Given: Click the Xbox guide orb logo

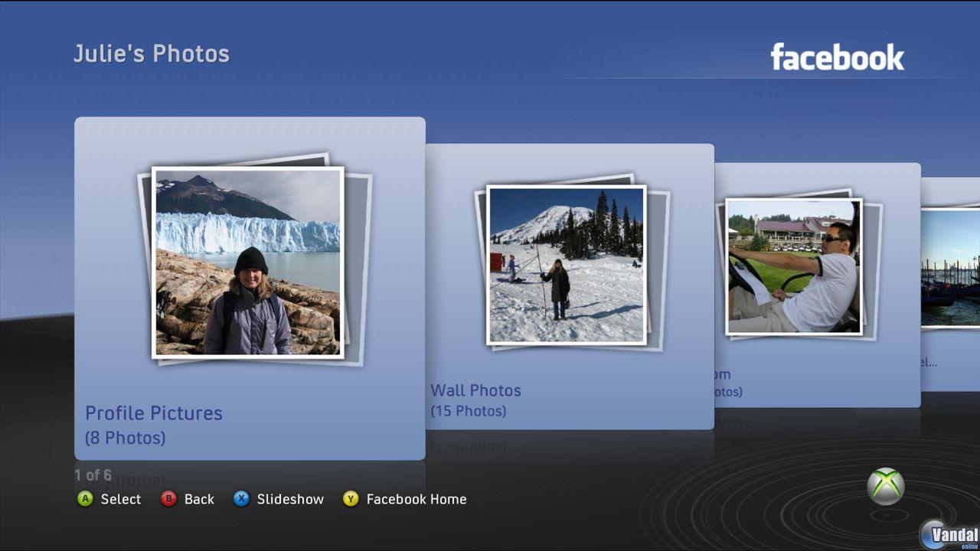Looking at the screenshot, I should click(885, 487).
